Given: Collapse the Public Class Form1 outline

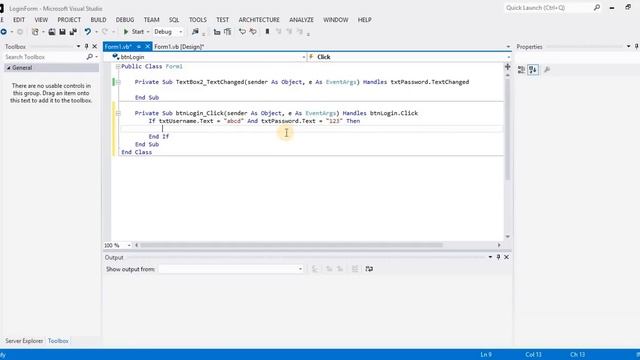Looking at the screenshot, I should click(118, 66).
